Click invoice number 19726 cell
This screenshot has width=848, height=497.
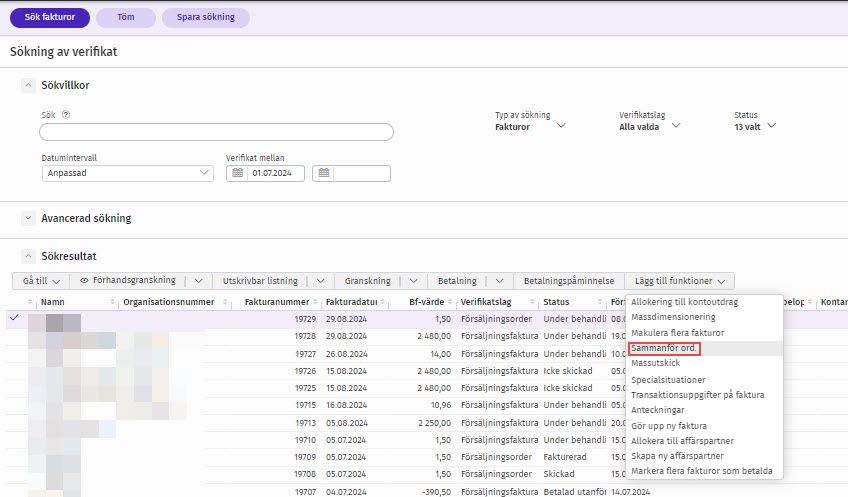pyautogui.click(x=305, y=371)
